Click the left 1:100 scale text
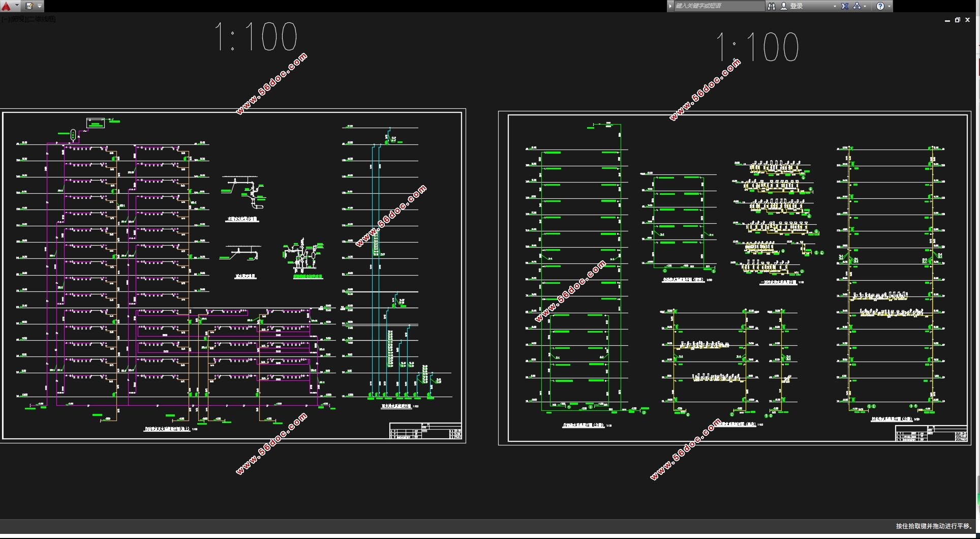The height and width of the screenshot is (539, 980). tap(256, 37)
